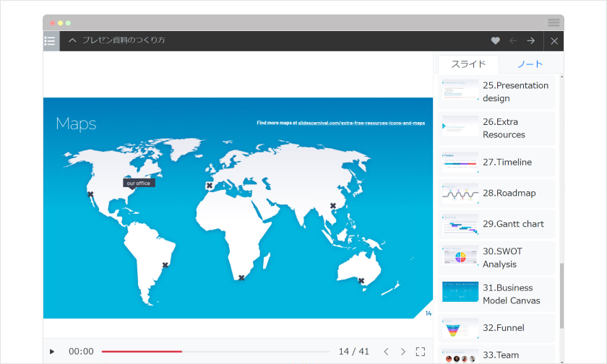The width and height of the screenshot is (607, 364).
Task: Jump to slide 32.Funnel
Action: point(496,328)
